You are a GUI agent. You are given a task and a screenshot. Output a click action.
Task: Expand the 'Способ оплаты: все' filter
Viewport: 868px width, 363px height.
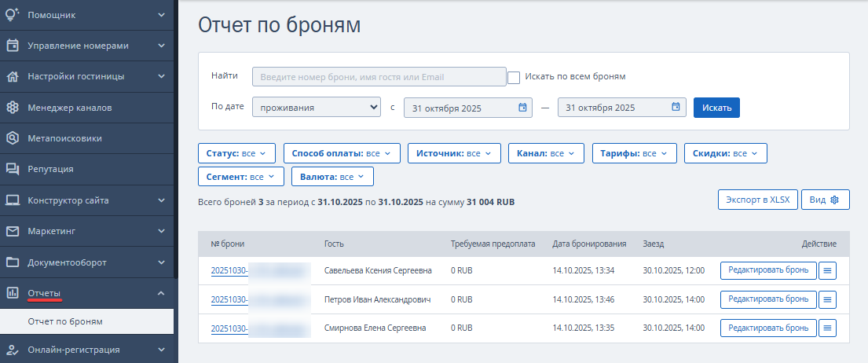pos(342,153)
